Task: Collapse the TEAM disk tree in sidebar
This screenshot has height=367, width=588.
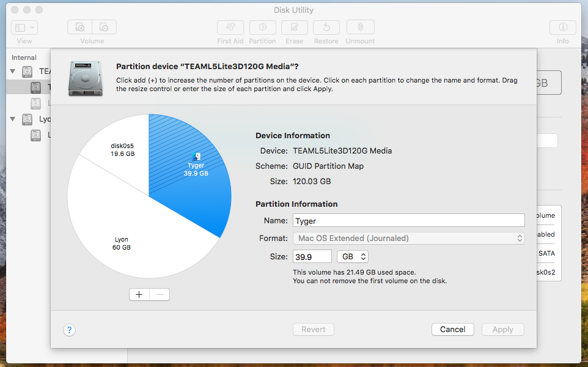Action: click(x=13, y=71)
